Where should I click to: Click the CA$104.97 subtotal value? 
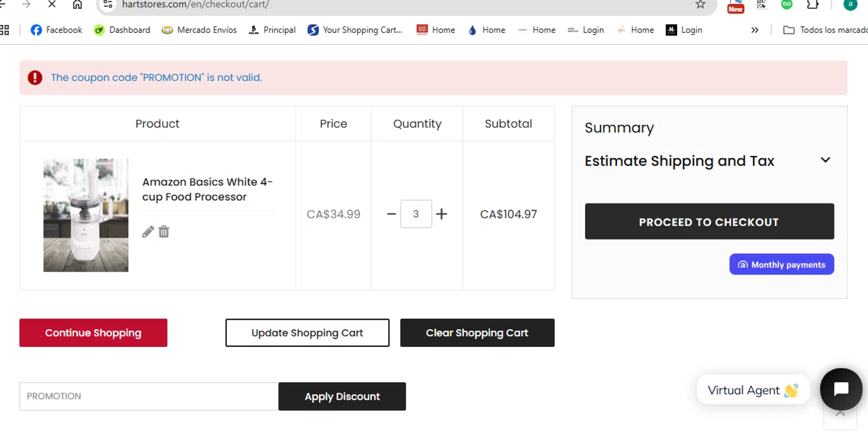(509, 215)
